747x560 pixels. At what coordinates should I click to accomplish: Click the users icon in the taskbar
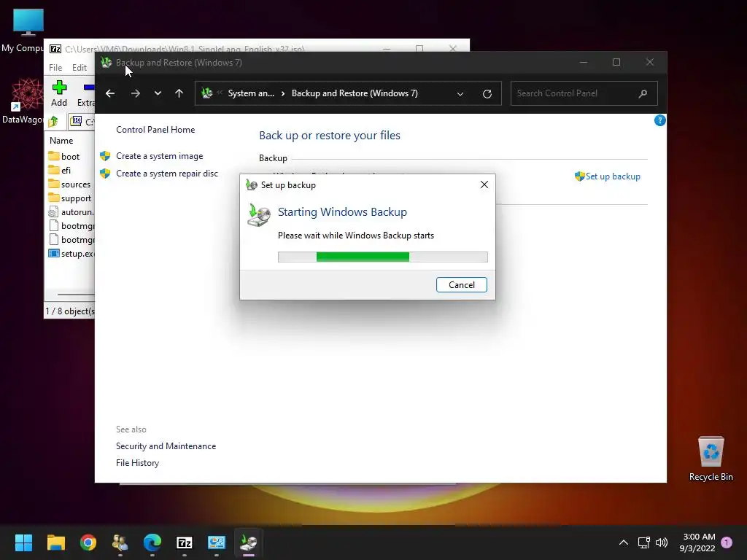(x=120, y=542)
